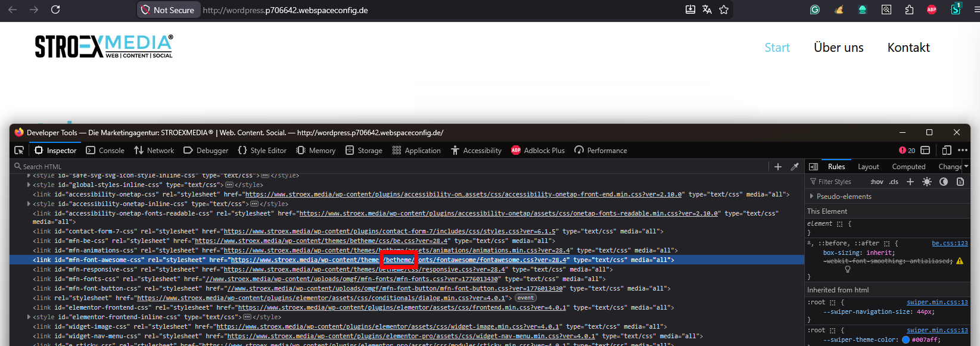Toggle the :hov pseudo-class panel

(876, 182)
